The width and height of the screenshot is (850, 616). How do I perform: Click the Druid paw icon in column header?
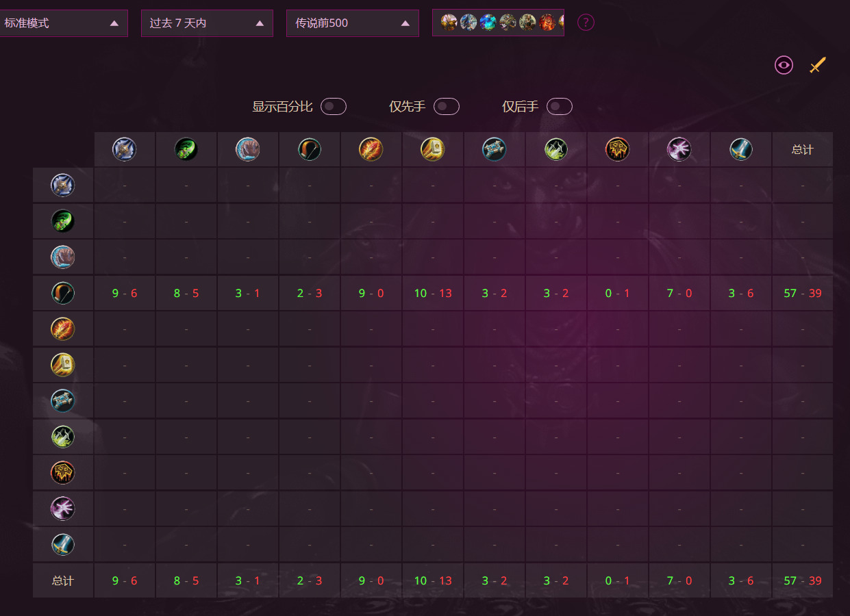click(x=248, y=149)
